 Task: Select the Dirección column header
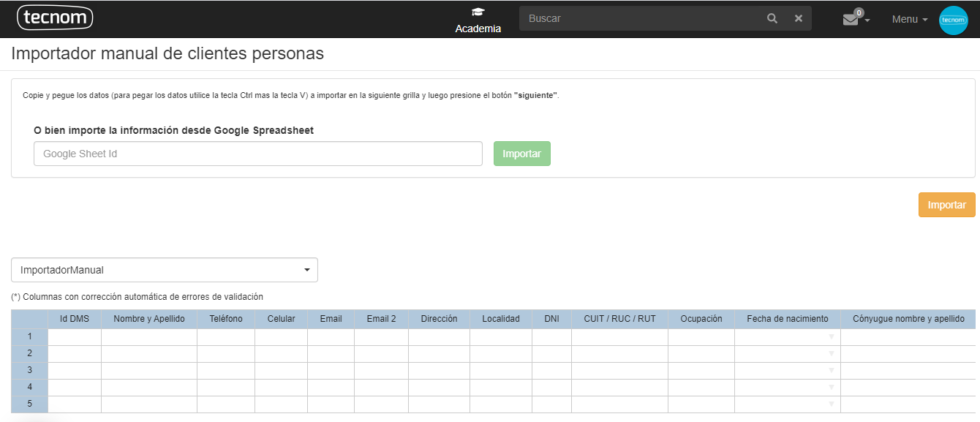pyautogui.click(x=440, y=319)
